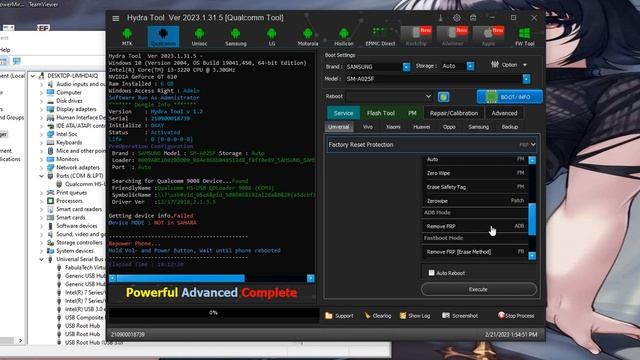Open the Reboot combo box

(x=389, y=96)
